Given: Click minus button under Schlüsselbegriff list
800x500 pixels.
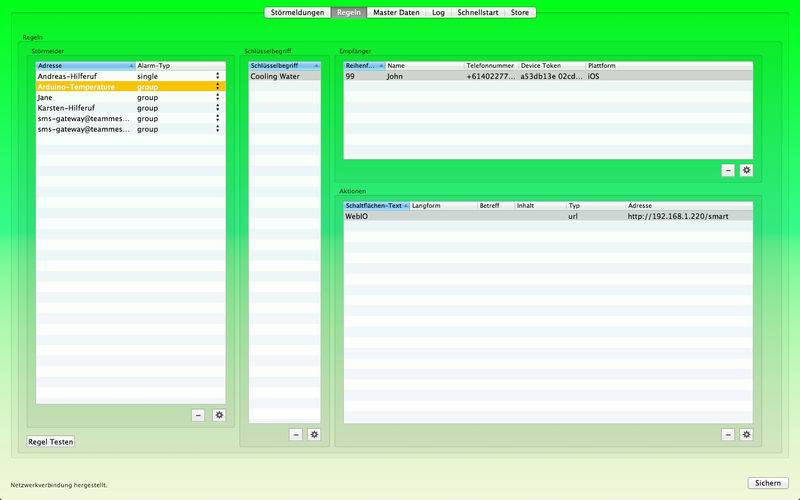Looking at the screenshot, I should tap(296, 435).
